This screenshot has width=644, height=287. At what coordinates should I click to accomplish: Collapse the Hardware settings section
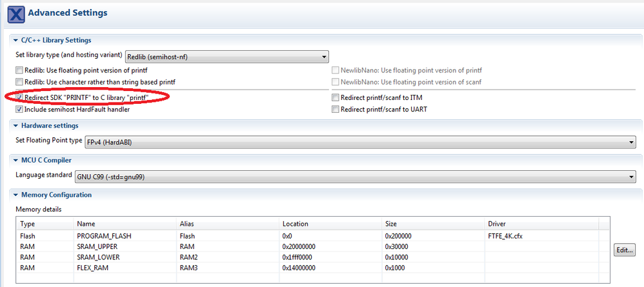(15, 126)
